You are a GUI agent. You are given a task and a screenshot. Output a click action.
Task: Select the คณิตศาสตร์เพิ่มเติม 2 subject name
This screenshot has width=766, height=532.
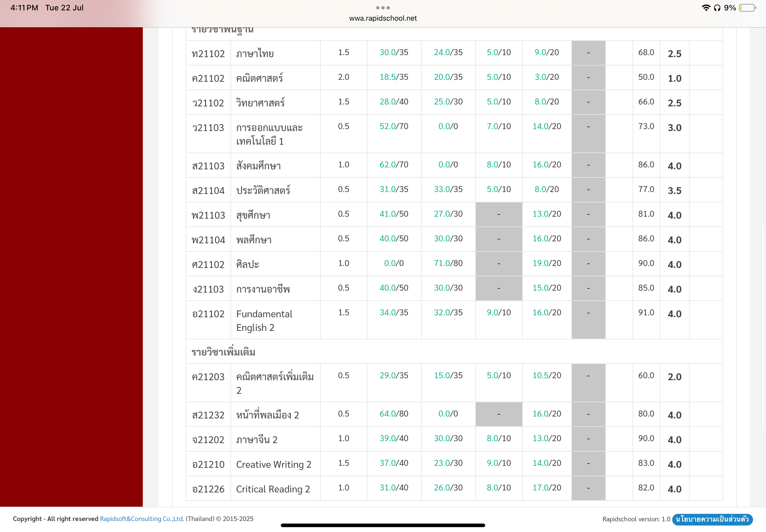click(x=275, y=383)
